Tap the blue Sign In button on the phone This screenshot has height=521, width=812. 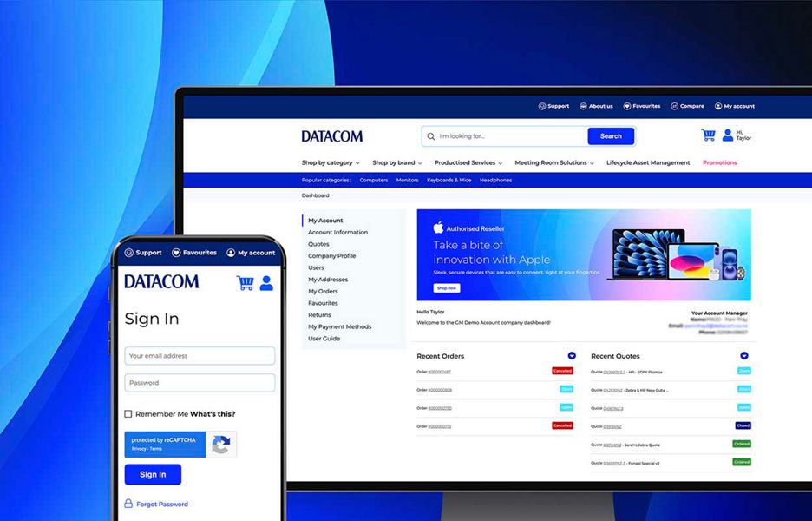click(x=153, y=474)
